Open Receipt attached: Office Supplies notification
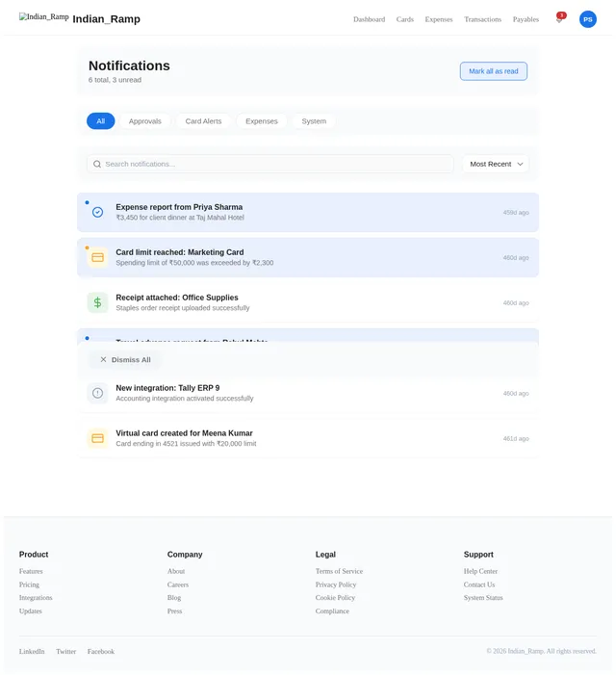Image resolution: width=616 pixels, height=675 pixels. 308,302
